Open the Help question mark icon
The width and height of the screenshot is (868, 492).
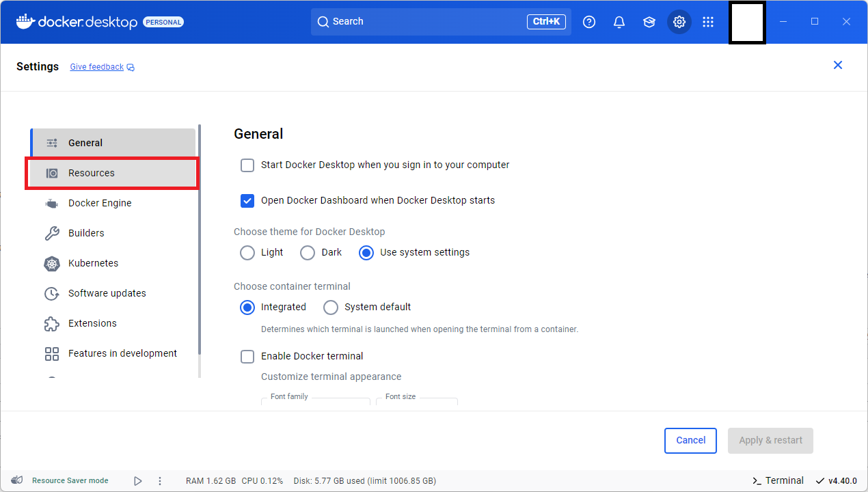[589, 22]
